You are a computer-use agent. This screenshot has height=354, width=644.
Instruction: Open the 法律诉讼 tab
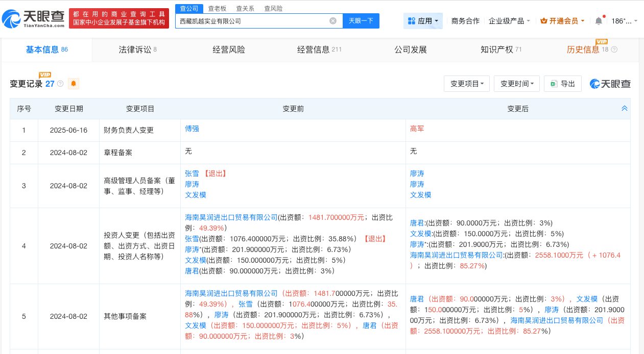pos(137,49)
